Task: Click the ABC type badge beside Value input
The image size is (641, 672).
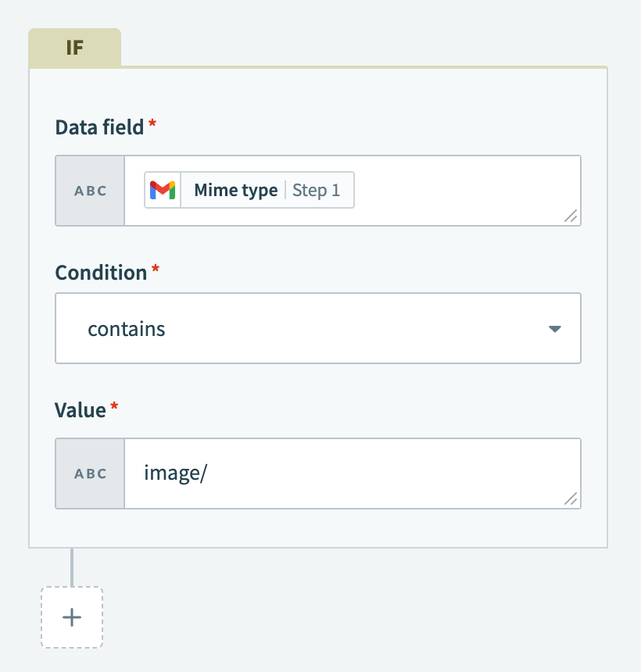Action: [x=90, y=474]
